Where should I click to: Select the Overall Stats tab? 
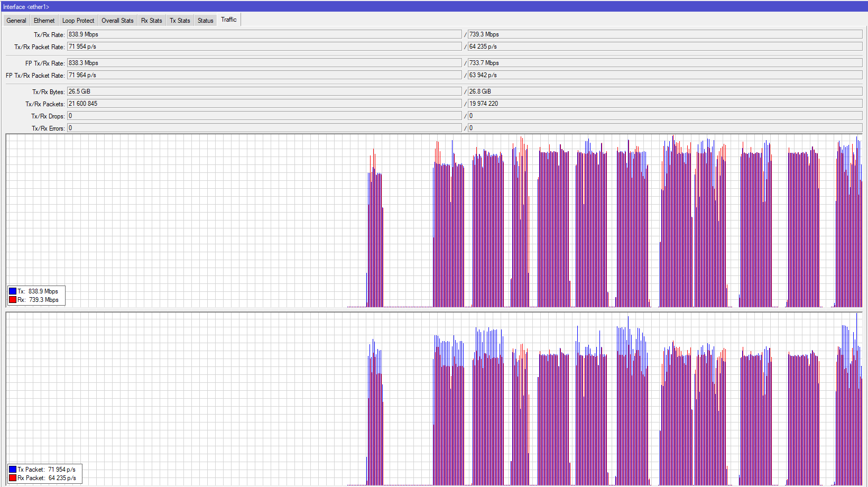(117, 21)
